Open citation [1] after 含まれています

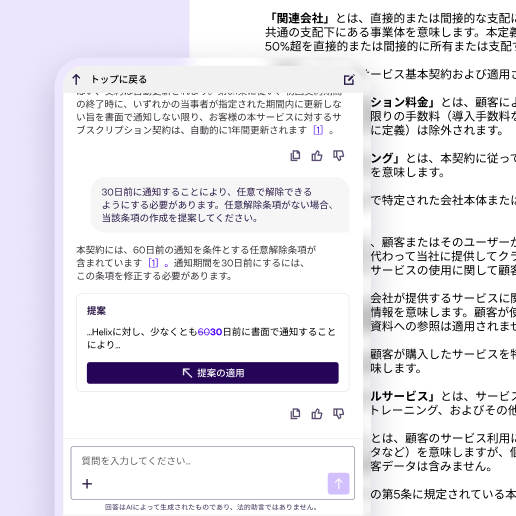(x=153, y=263)
